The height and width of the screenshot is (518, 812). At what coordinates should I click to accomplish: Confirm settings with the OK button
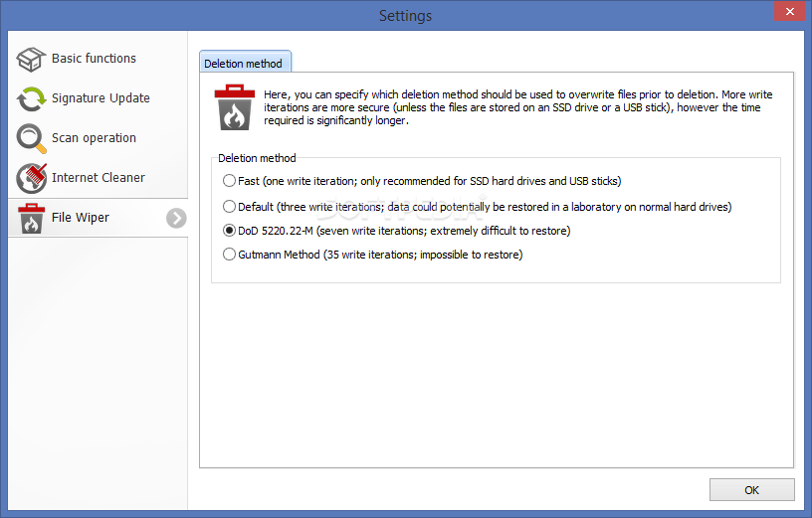752,490
